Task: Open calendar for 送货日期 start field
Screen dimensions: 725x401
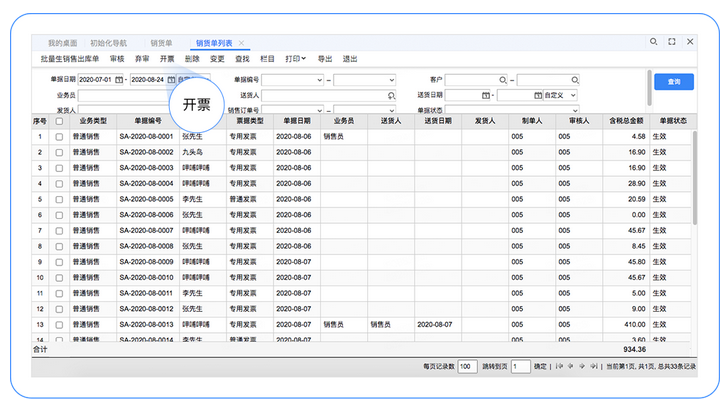Action: point(485,95)
